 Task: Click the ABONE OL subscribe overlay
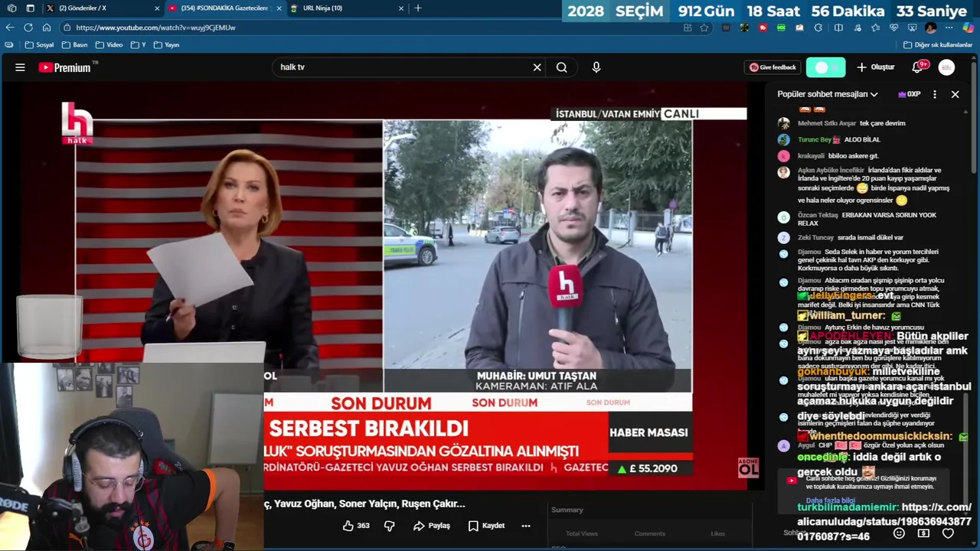point(748,468)
